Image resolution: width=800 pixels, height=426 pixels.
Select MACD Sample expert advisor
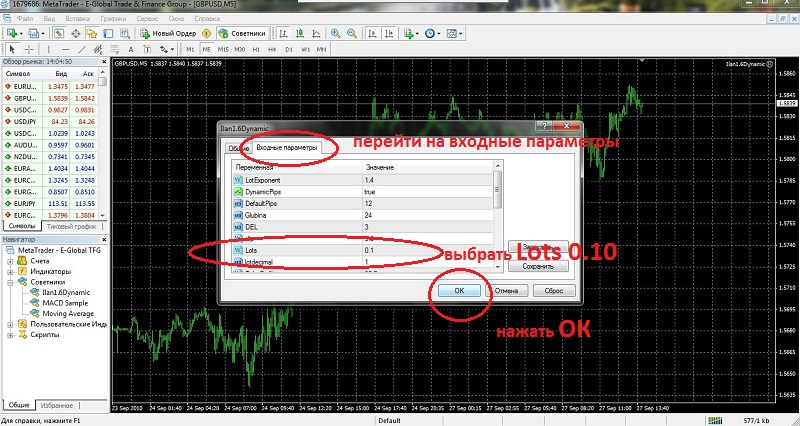pos(67,303)
